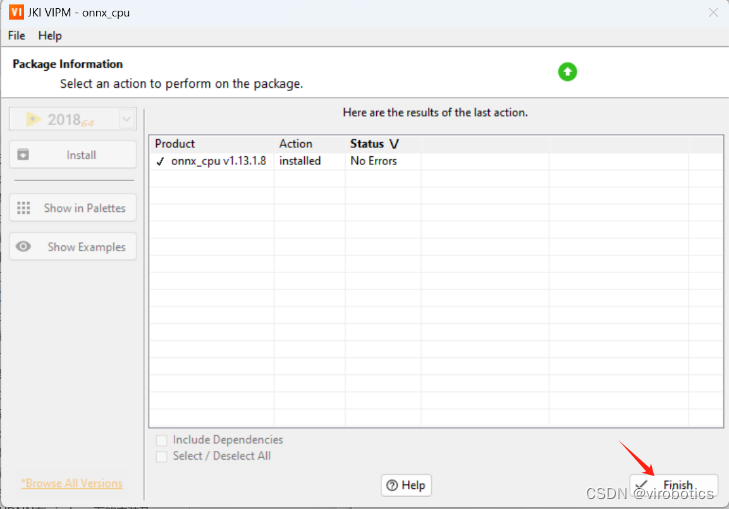Viewport: 729px width, 509px height.
Task: Click the JKI VIPM orange app icon
Action: (16, 12)
